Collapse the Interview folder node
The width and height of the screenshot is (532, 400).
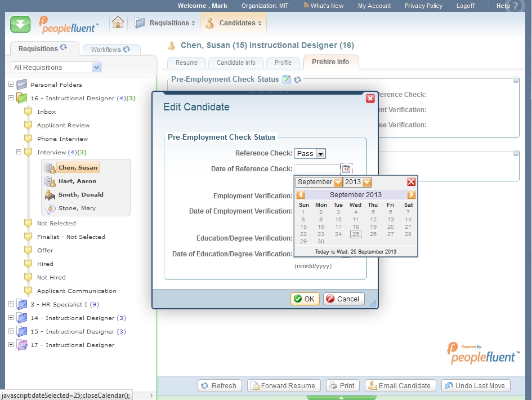pos(19,152)
